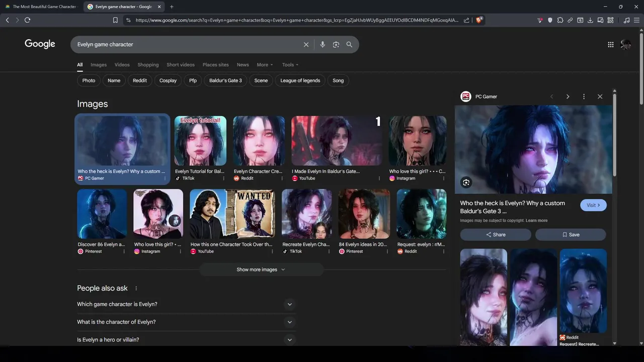The width and height of the screenshot is (644, 362).
Task: Apply the Cosplay filter chip
Action: click(x=168, y=80)
